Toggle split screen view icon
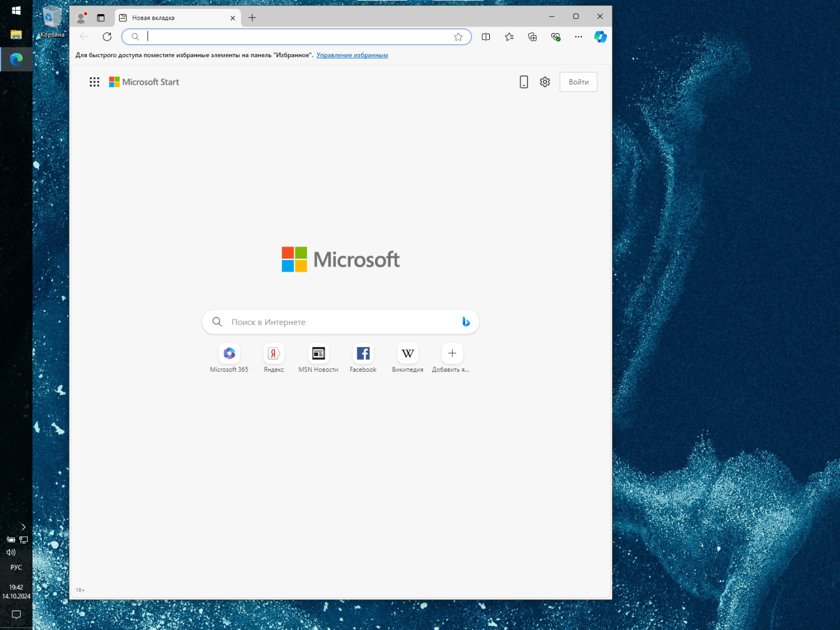The image size is (840, 630). point(486,37)
